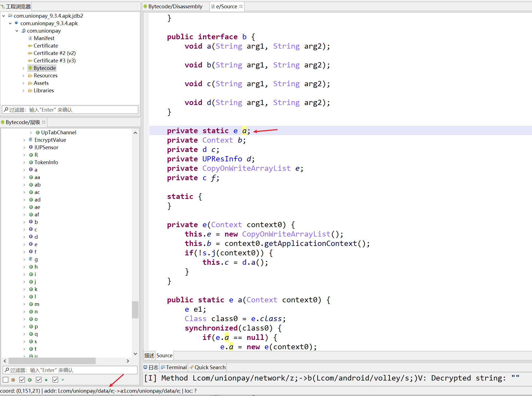The height and width of the screenshot is (396, 532).
Task: Click the Certificate #2 (v2) key icon
Action: (30, 53)
